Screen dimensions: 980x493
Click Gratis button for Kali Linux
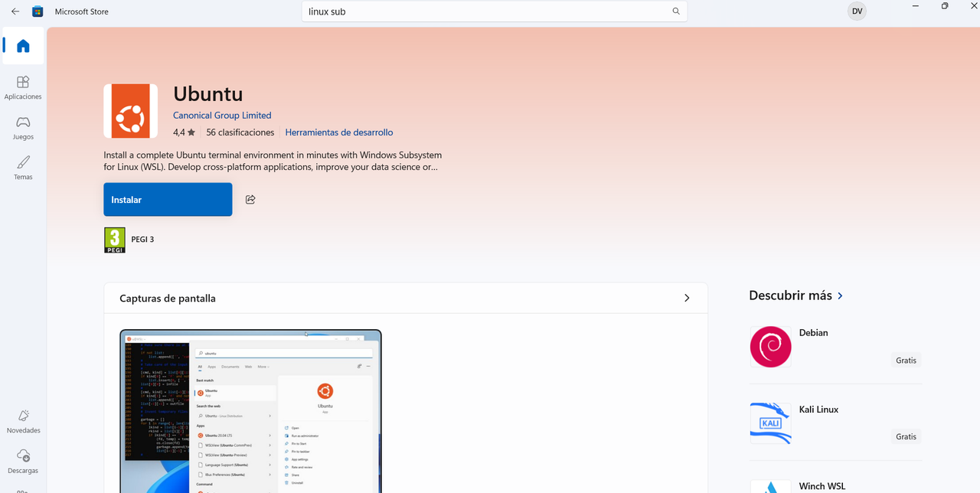coord(906,436)
